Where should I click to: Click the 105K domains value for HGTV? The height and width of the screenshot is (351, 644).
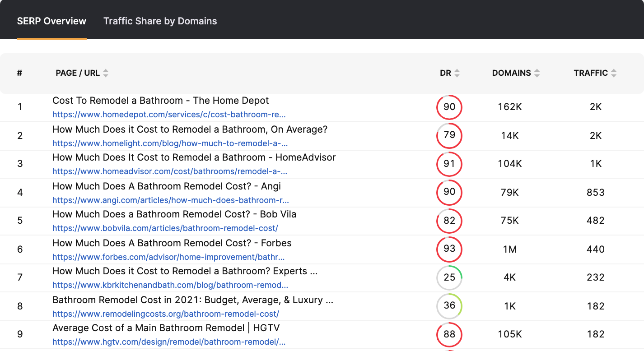pos(510,335)
